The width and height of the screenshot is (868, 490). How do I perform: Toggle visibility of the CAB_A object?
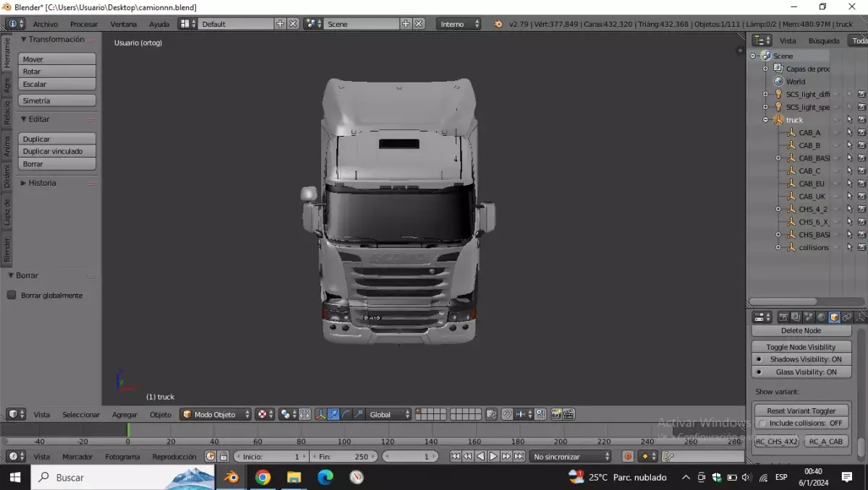pos(836,132)
